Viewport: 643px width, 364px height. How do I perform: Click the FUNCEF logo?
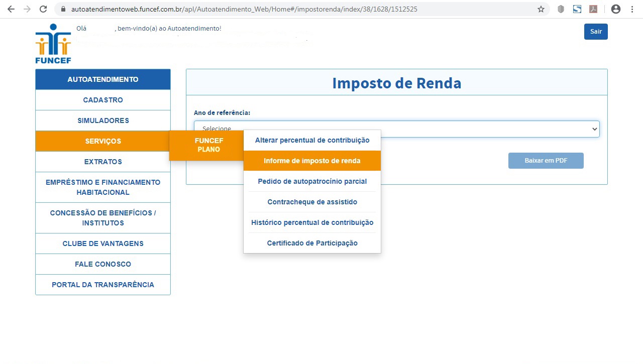[52, 43]
